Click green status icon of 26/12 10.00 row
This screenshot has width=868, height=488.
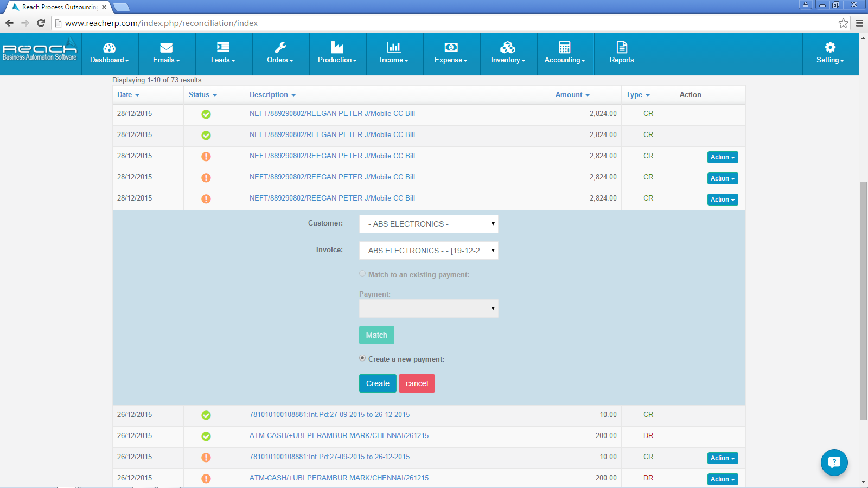pos(206,415)
